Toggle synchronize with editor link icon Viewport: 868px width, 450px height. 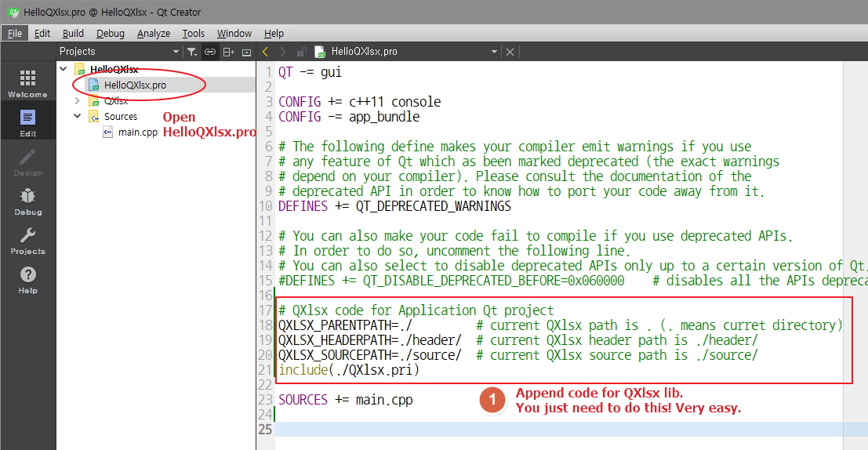pyautogui.click(x=210, y=52)
